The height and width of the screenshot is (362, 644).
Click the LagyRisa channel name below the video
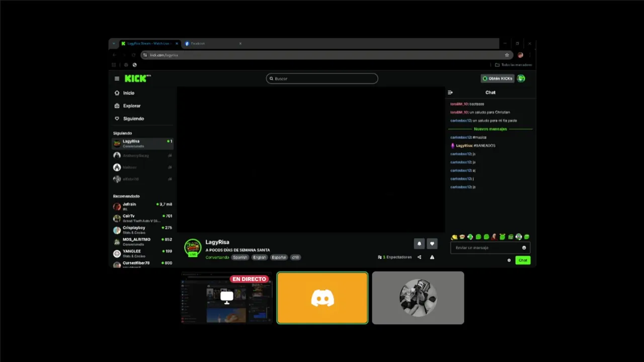pos(217,242)
